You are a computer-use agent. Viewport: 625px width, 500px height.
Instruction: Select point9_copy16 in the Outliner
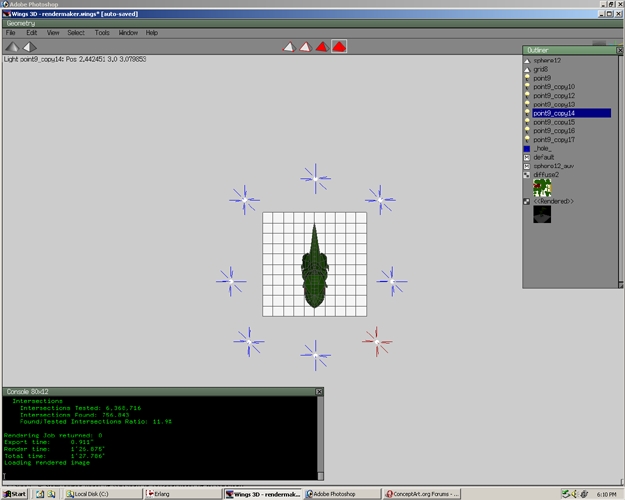554,131
